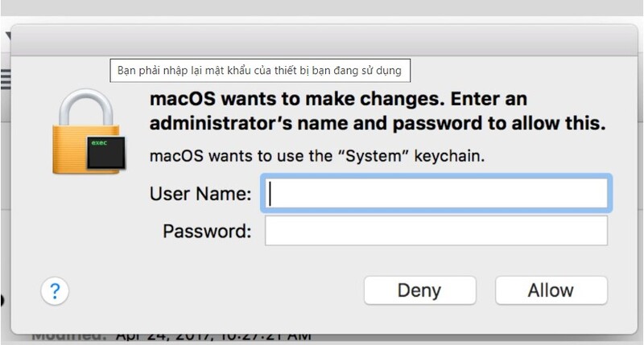The image size is (644, 345).
Task: Deny the macOS keychain request
Action: (419, 290)
